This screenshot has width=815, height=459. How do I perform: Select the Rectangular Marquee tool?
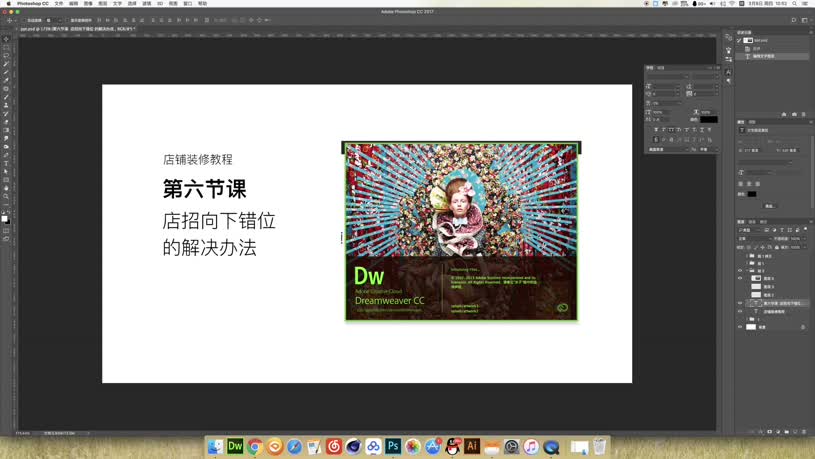point(6,47)
